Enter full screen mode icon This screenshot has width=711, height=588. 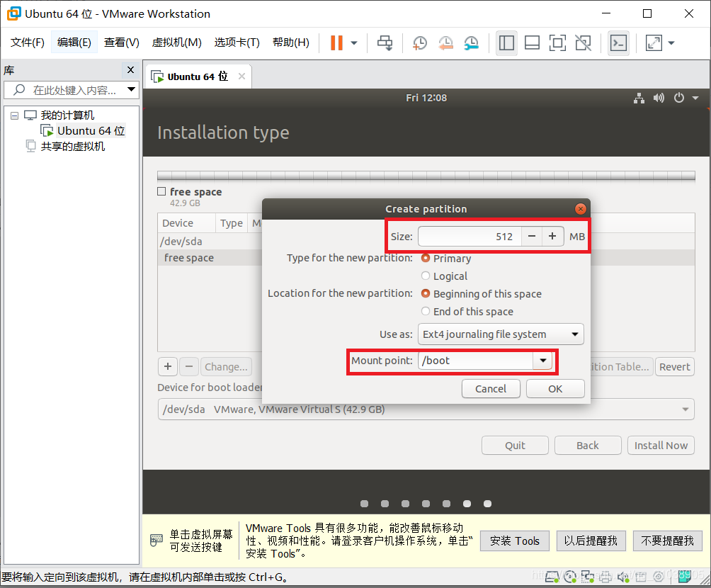pos(557,43)
